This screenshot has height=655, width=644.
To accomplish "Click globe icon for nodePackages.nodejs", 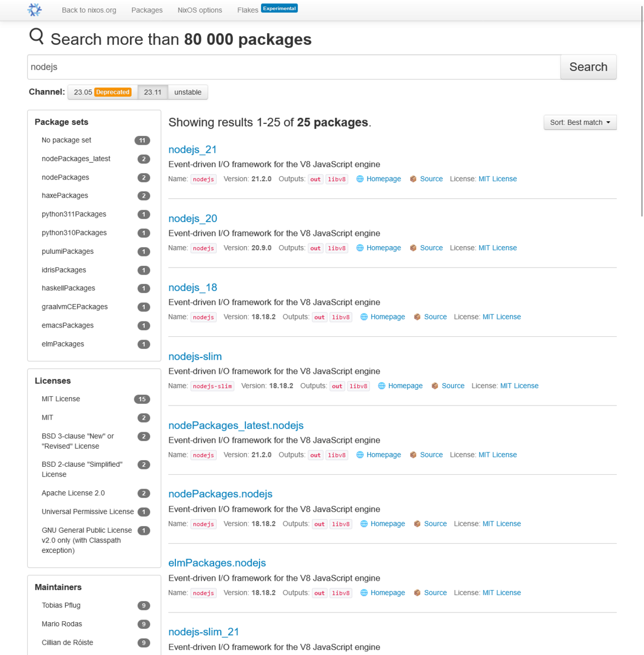I will coord(364,523).
